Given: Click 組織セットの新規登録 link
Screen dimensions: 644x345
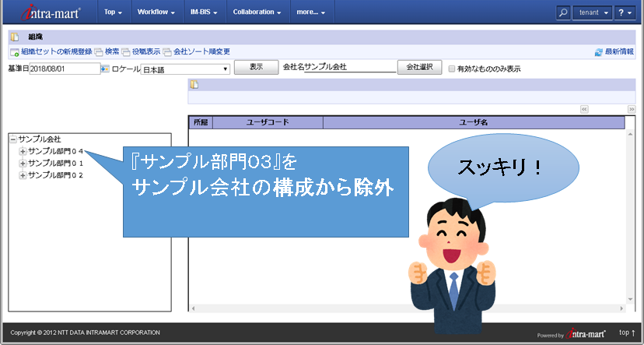Looking at the screenshot, I should point(57,52).
